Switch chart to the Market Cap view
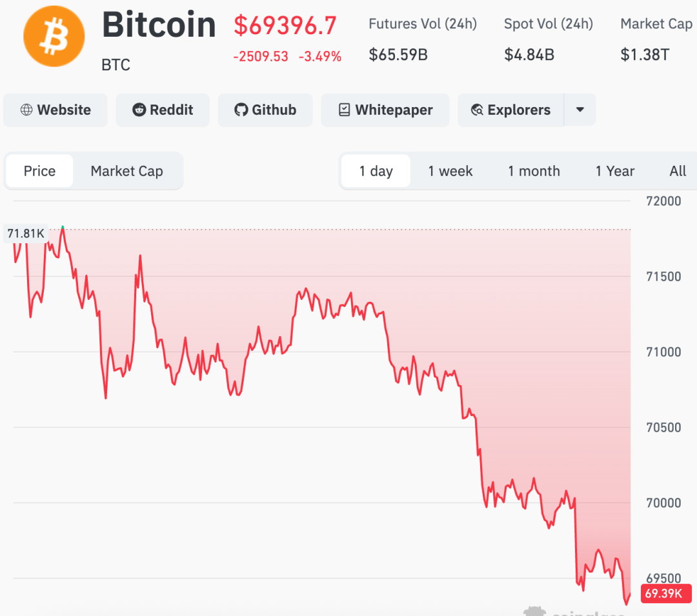697x616 pixels. pyautogui.click(x=126, y=171)
